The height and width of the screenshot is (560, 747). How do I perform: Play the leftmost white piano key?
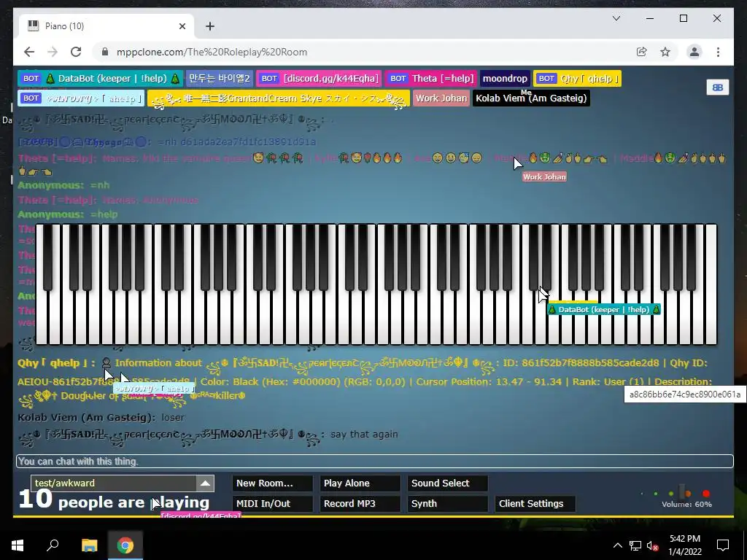point(42,319)
